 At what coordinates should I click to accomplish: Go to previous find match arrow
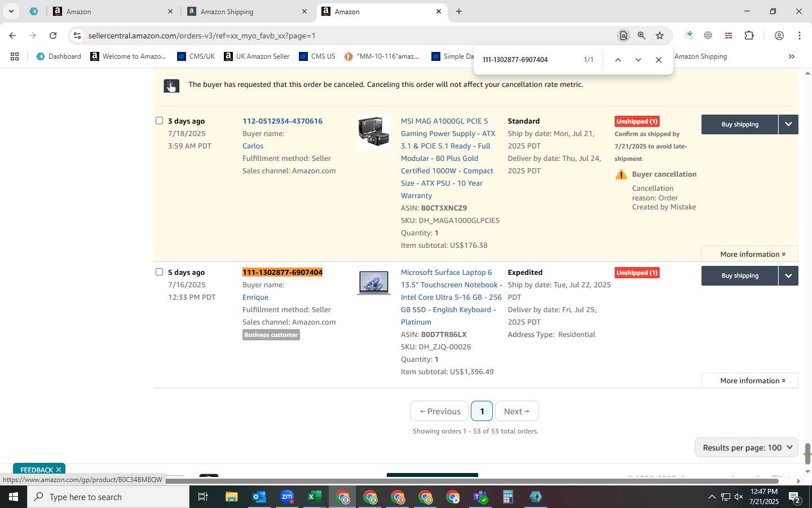[x=618, y=60]
